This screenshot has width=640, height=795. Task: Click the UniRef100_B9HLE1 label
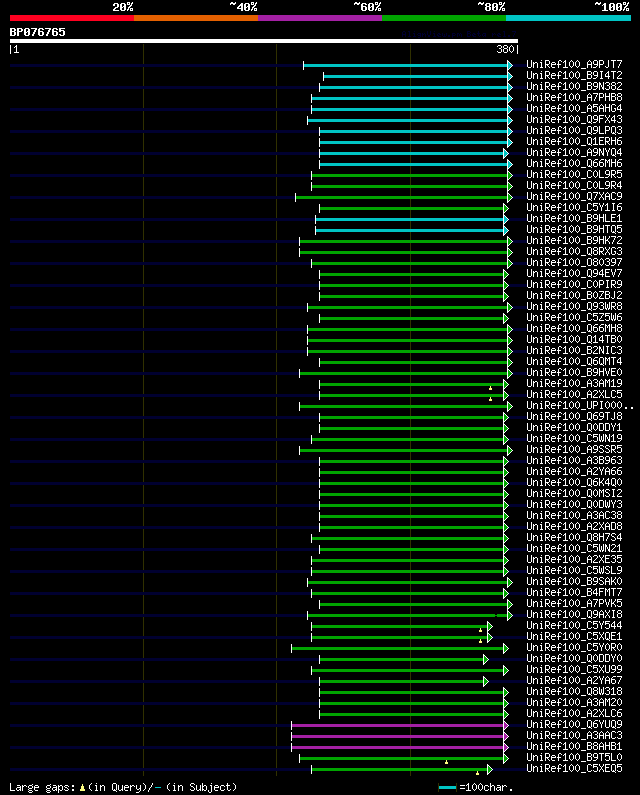click(574, 219)
